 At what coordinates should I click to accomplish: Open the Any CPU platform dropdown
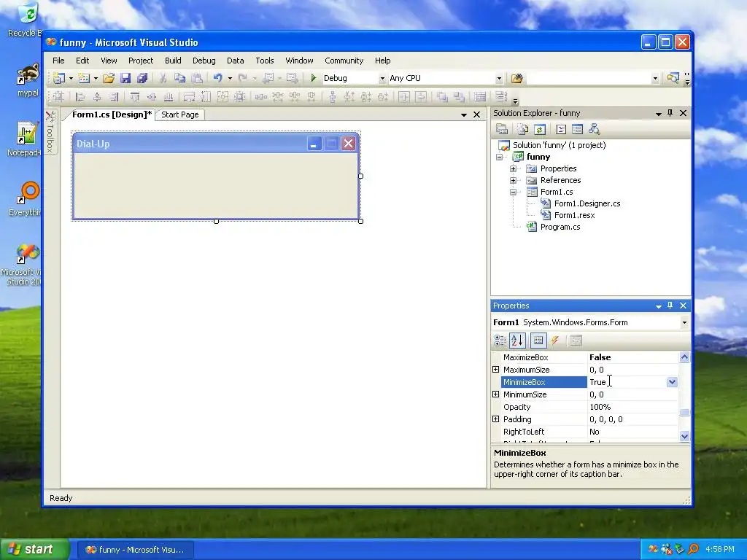tap(499, 79)
